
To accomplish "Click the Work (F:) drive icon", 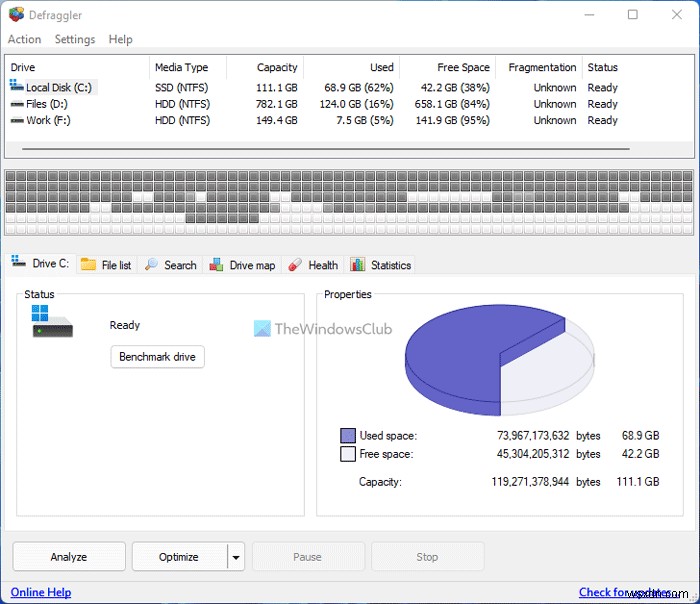I will click(17, 120).
